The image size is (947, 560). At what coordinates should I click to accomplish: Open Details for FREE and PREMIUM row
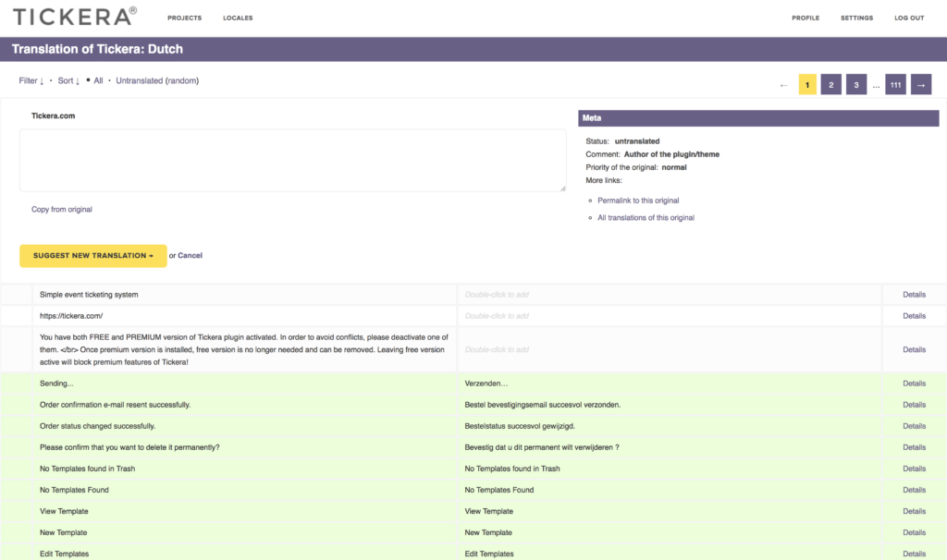pyautogui.click(x=915, y=350)
